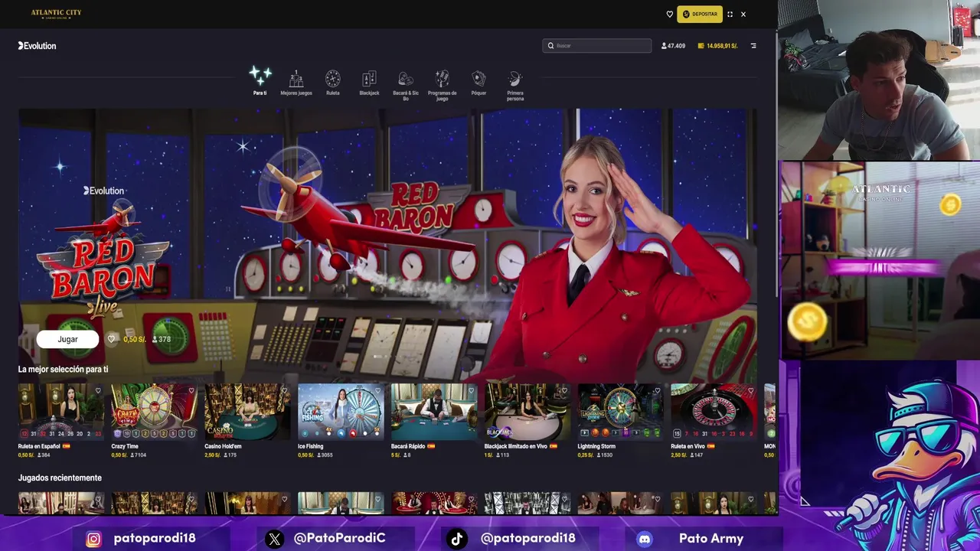
Task: Select the Blackjack cards category
Action: 369,83
